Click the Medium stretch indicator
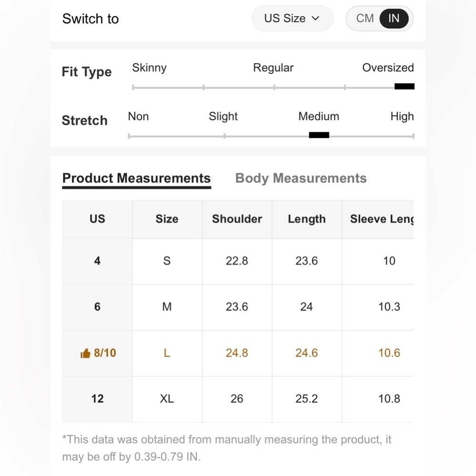Image resolution: width=476 pixels, height=476 pixels. tap(319, 135)
